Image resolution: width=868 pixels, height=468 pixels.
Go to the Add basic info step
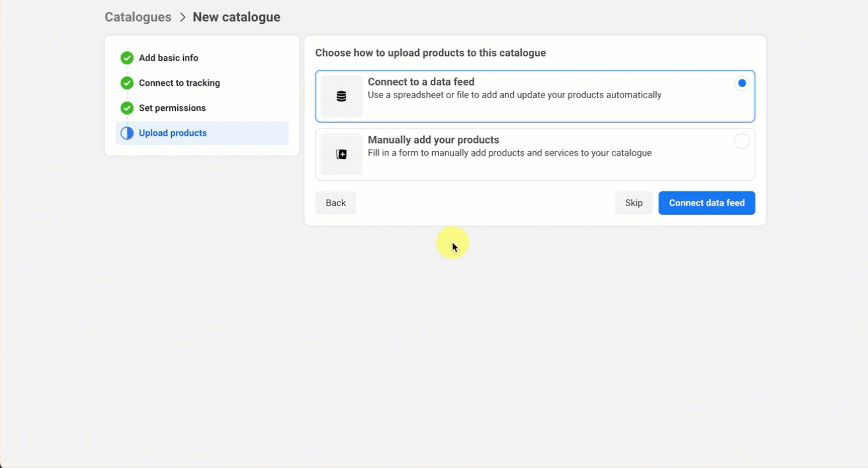(169, 58)
